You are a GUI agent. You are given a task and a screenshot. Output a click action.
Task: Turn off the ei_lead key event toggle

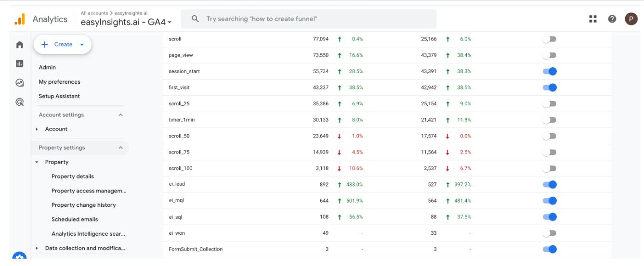point(549,184)
